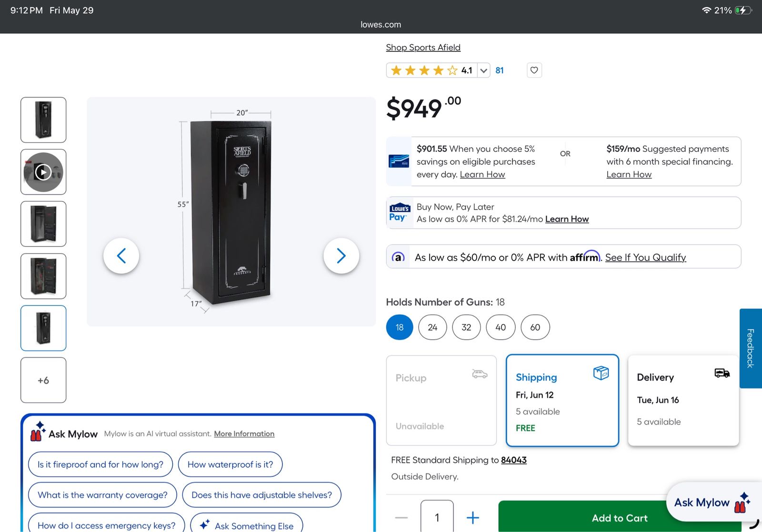Select the Shipping fulfillment option
Viewport: 762px width, 532px height.
562,400
